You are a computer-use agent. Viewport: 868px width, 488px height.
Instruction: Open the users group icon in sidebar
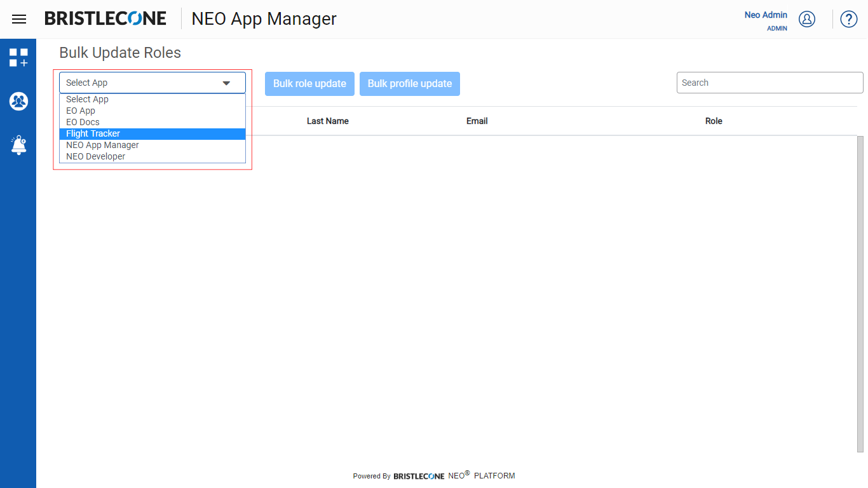click(18, 101)
